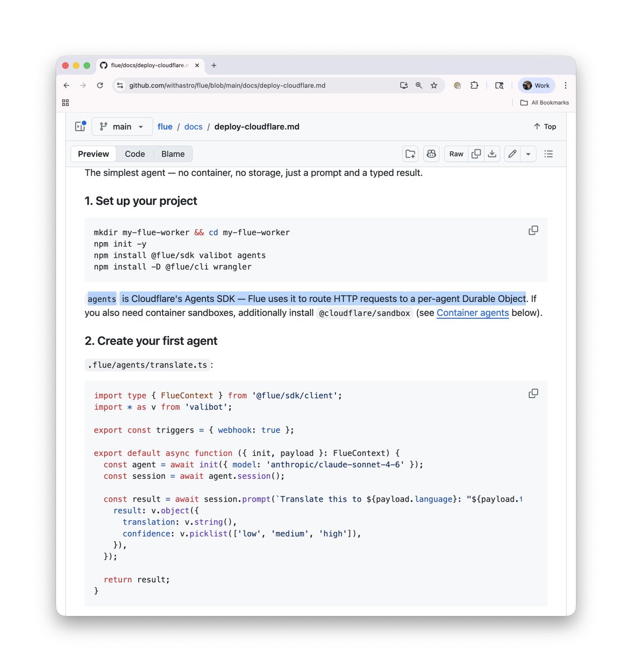
Task: Open Chrome three-dot menu
Action: coord(565,86)
